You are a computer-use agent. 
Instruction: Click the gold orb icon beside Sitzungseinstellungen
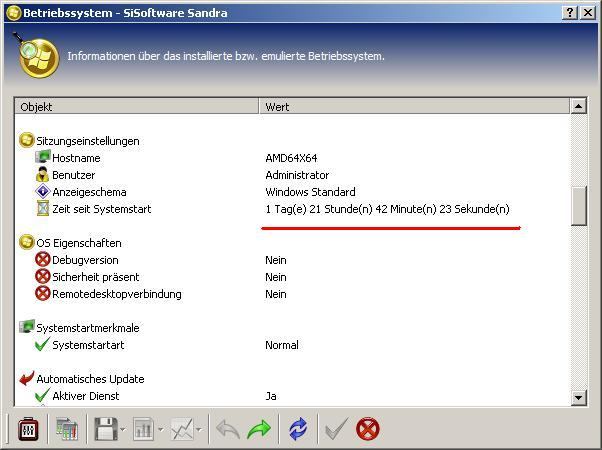click(x=26, y=140)
